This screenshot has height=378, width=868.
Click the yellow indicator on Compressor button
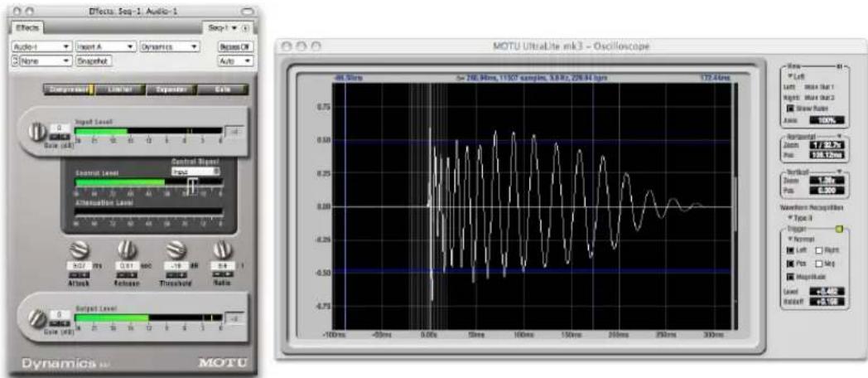tap(93, 90)
